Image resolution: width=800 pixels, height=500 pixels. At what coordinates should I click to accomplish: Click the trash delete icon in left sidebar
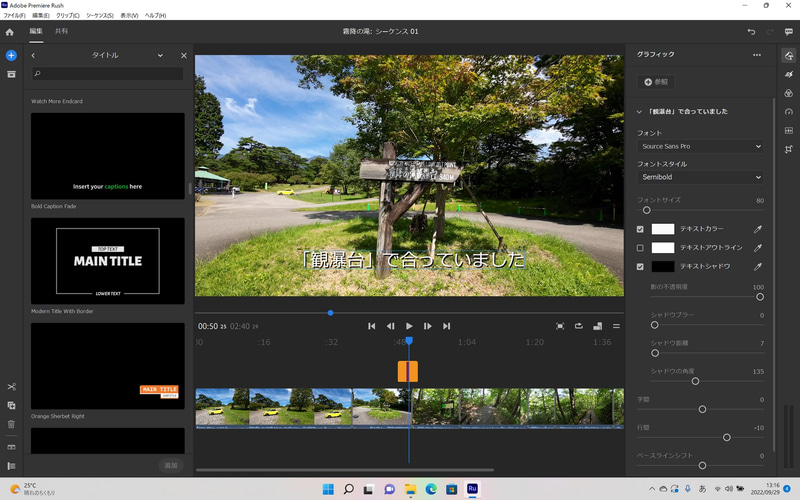(x=11, y=424)
